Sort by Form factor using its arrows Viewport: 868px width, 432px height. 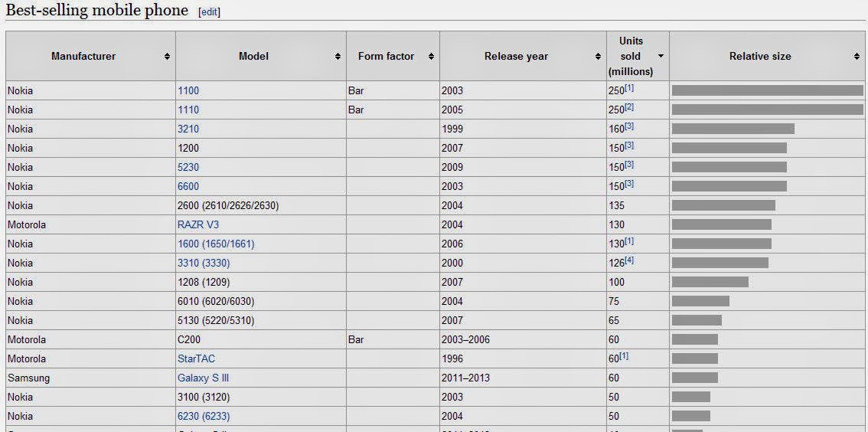click(431, 57)
